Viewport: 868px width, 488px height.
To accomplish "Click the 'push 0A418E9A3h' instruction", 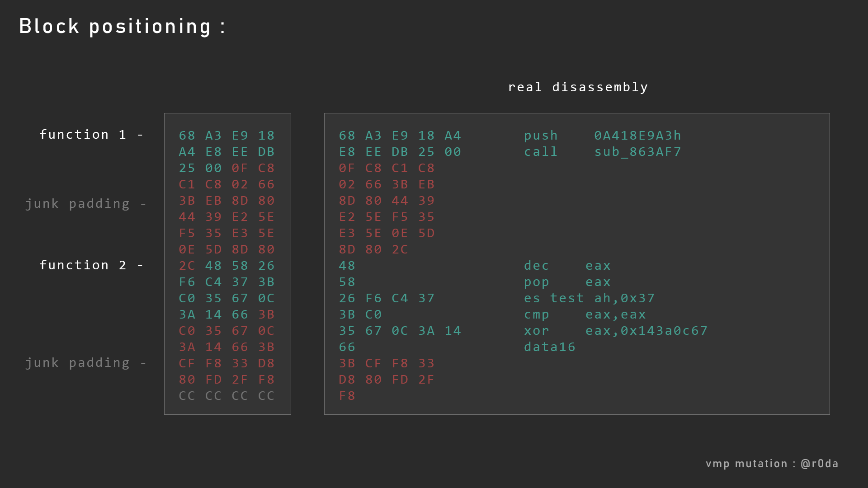I will 602,136.
